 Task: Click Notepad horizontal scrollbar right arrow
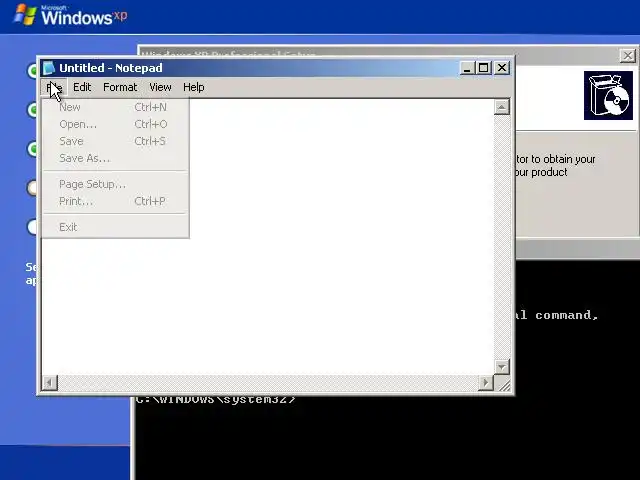click(x=486, y=383)
